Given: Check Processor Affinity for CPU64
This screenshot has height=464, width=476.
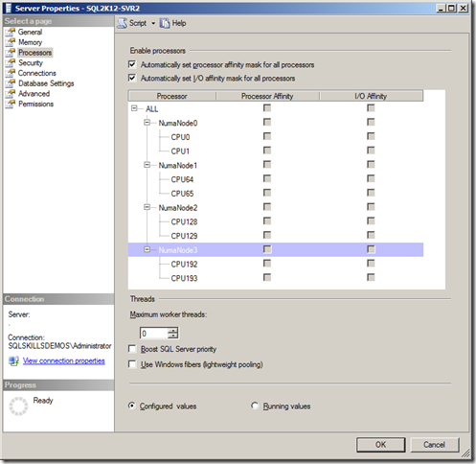Looking at the screenshot, I should pyautogui.click(x=267, y=178).
